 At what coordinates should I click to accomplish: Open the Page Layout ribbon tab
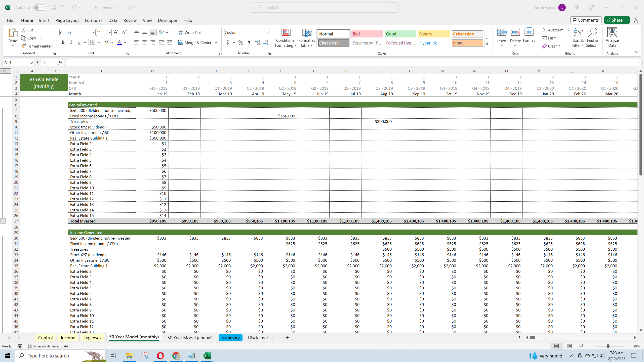coord(67,20)
